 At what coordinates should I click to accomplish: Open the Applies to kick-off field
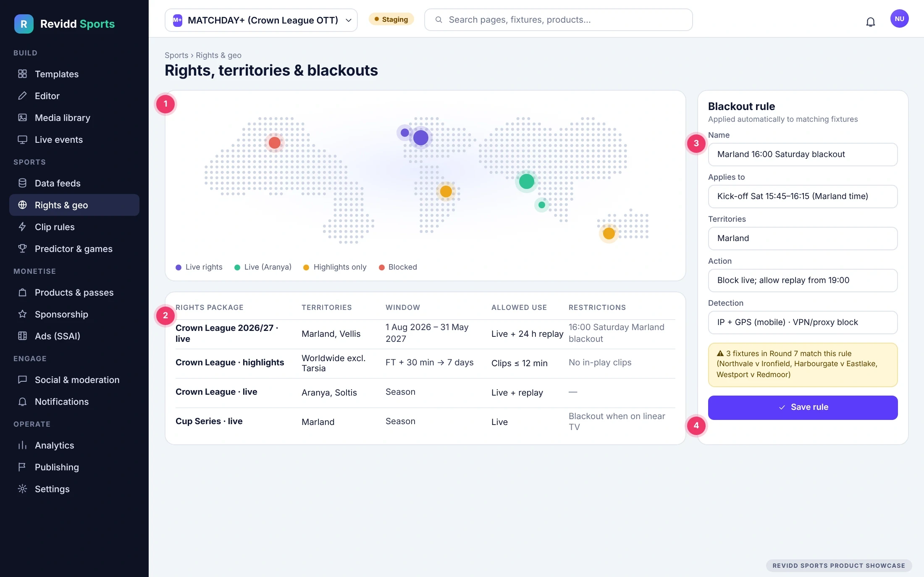tap(803, 197)
